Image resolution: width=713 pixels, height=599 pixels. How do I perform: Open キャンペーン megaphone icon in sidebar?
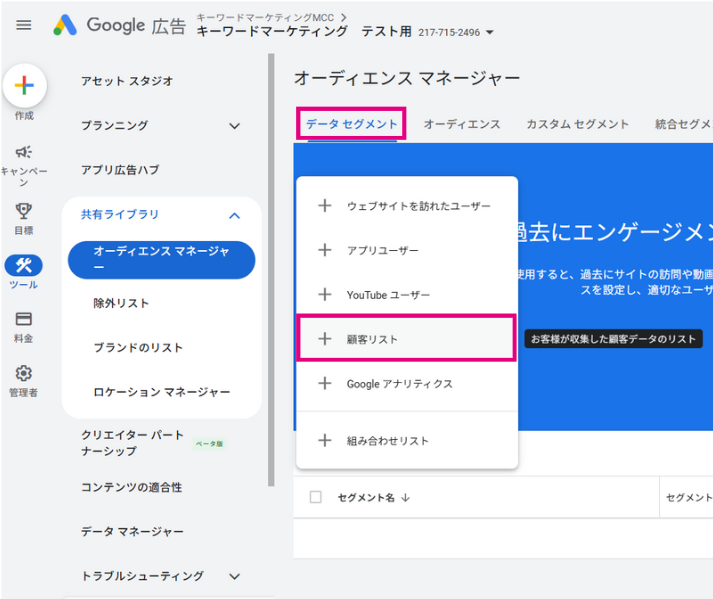coord(24,153)
